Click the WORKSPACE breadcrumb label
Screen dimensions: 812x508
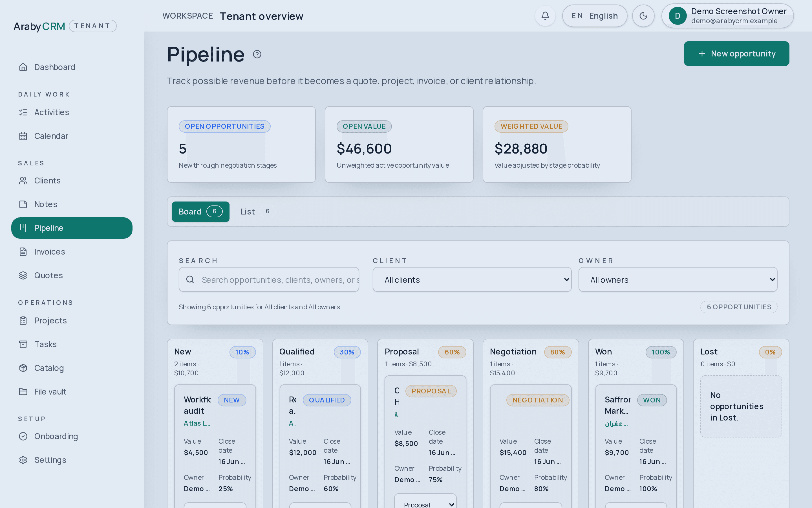click(x=187, y=16)
